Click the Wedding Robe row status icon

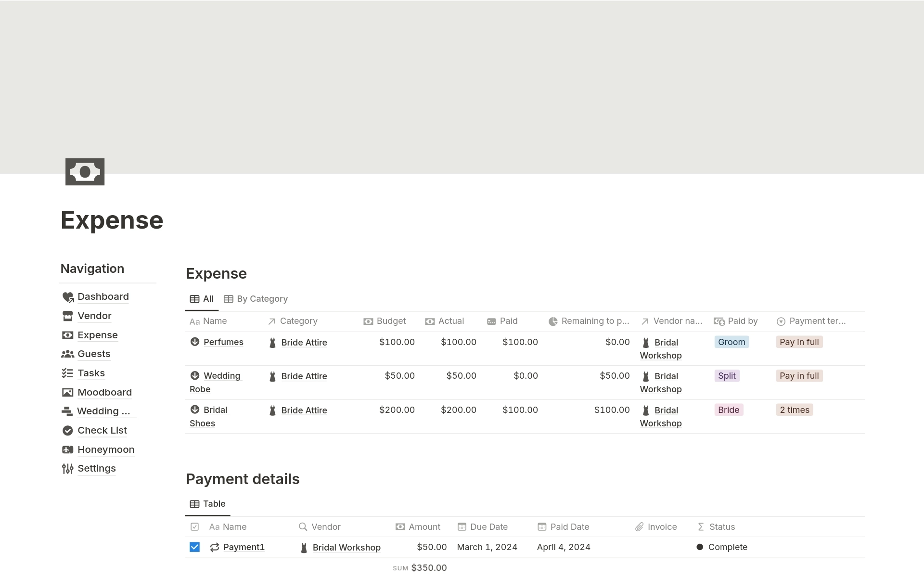pos(195,375)
